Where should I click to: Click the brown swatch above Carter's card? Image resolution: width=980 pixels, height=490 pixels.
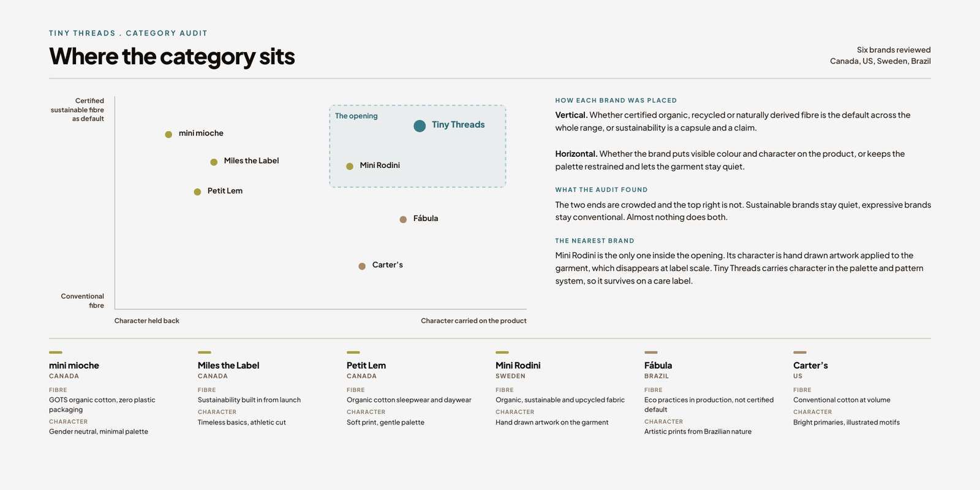[x=800, y=352]
